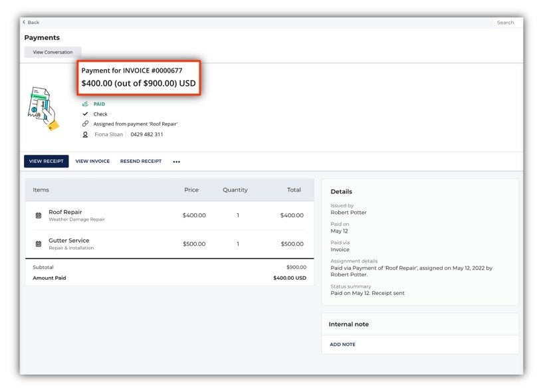Screen dimensions: 541x392
Task: Click the Quantity column header
Action: click(x=235, y=190)
